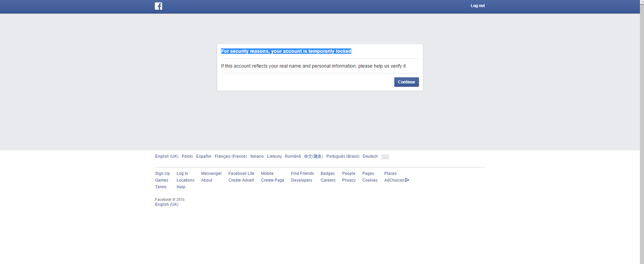The image size is (644, 264).
Task: Open the Places footer link
Action: coord(391,174)
